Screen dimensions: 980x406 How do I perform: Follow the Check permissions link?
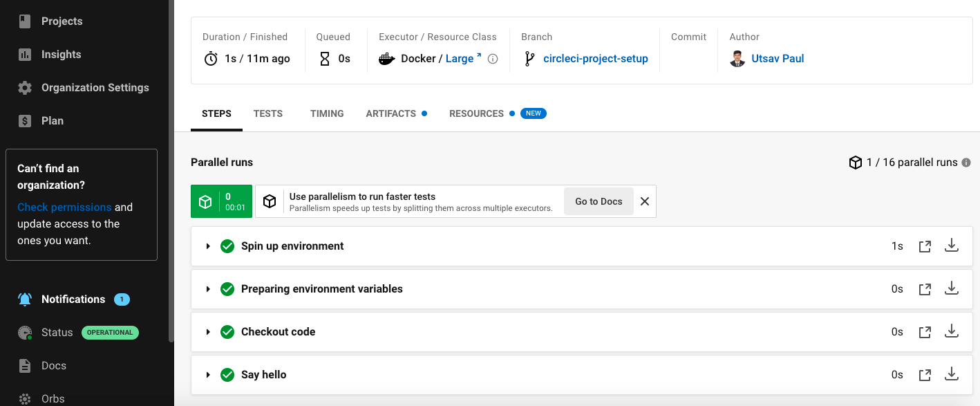(x=64, y=207)
